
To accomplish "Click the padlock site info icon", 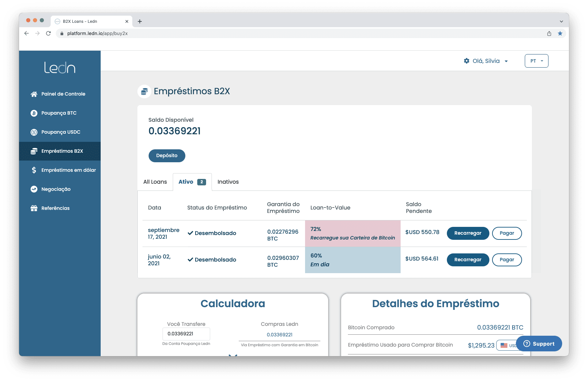I will [62, 33].
